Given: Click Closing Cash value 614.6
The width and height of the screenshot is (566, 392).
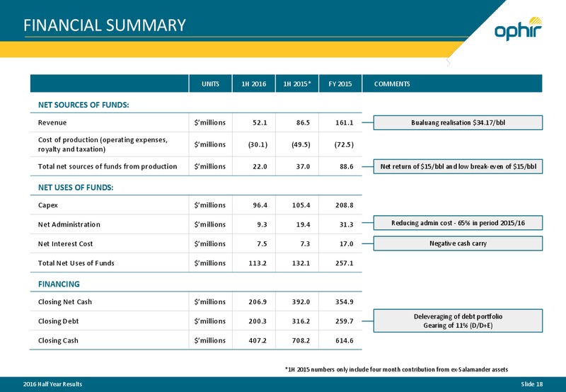Looking at the screenshot, I should 344,340.
